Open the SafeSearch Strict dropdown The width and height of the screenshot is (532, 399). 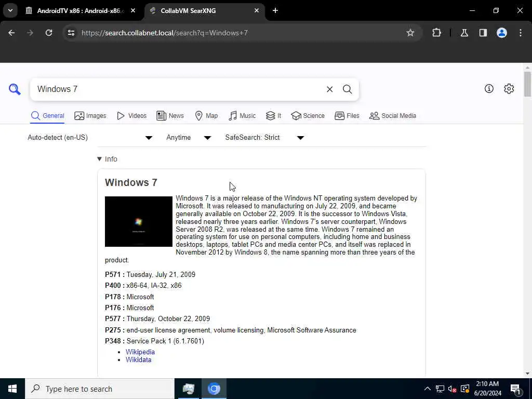click(264, 137)
